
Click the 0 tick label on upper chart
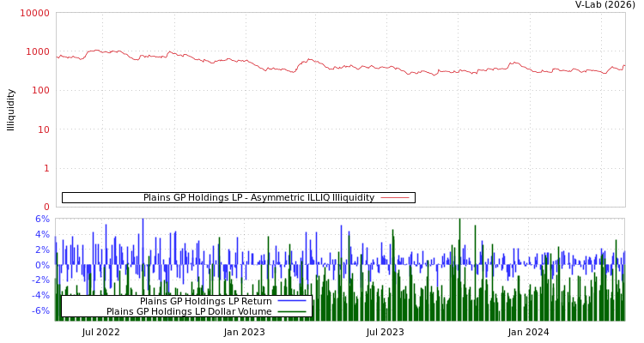click(46, 208)
